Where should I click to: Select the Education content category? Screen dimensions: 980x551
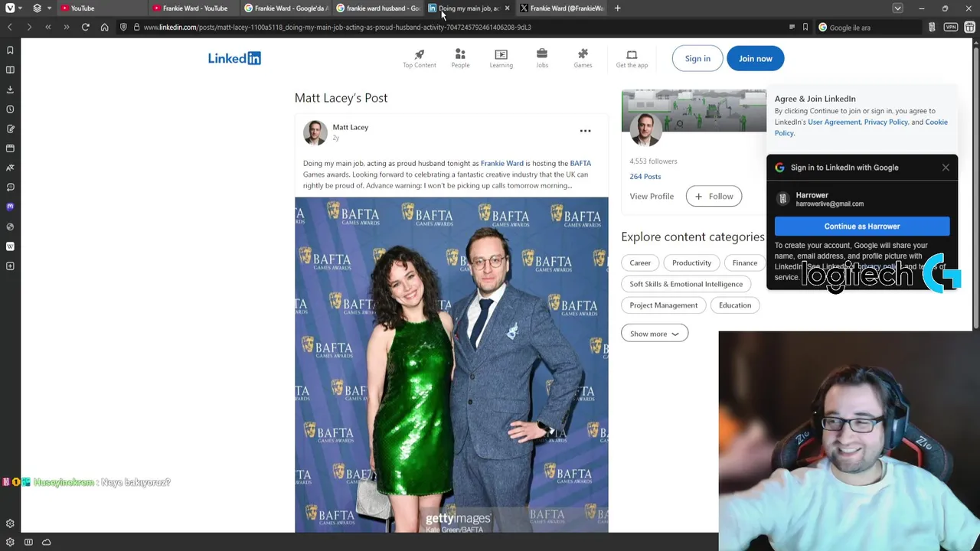pyautogui.click(x=735, y=305)
